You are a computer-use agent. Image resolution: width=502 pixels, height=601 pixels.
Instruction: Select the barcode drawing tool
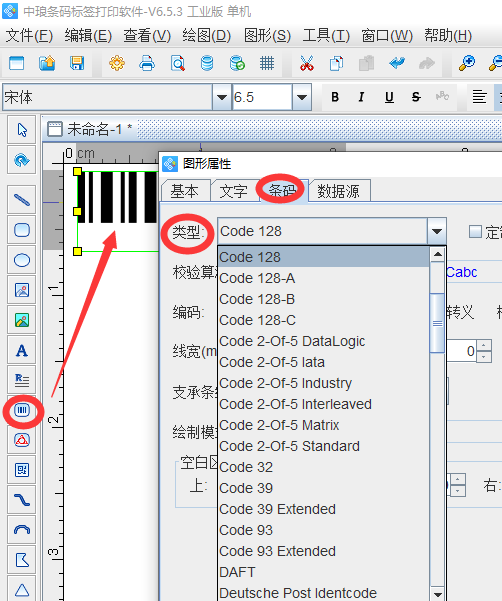[x=22, y=411]
